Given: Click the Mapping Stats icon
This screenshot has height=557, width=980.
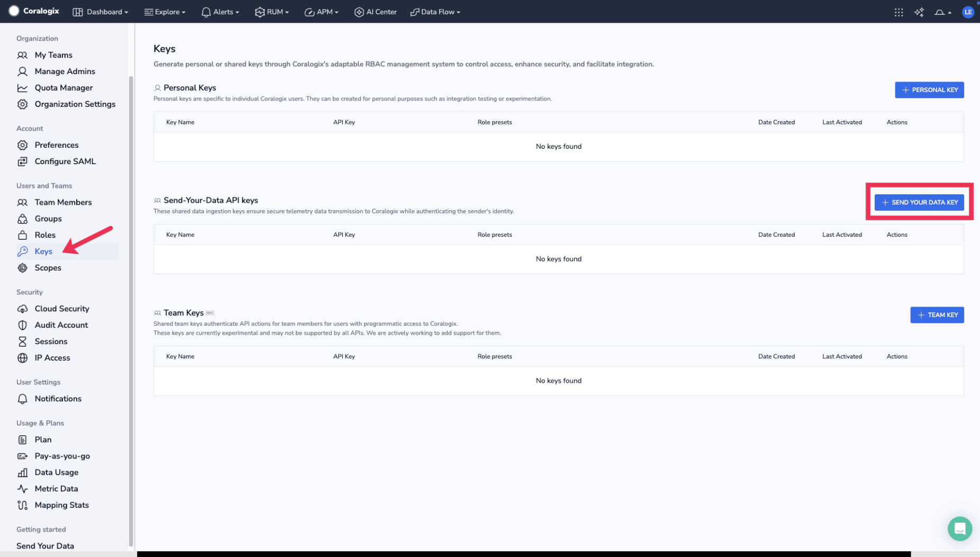Looking at the screenshot, I should (x=22, y=505).
